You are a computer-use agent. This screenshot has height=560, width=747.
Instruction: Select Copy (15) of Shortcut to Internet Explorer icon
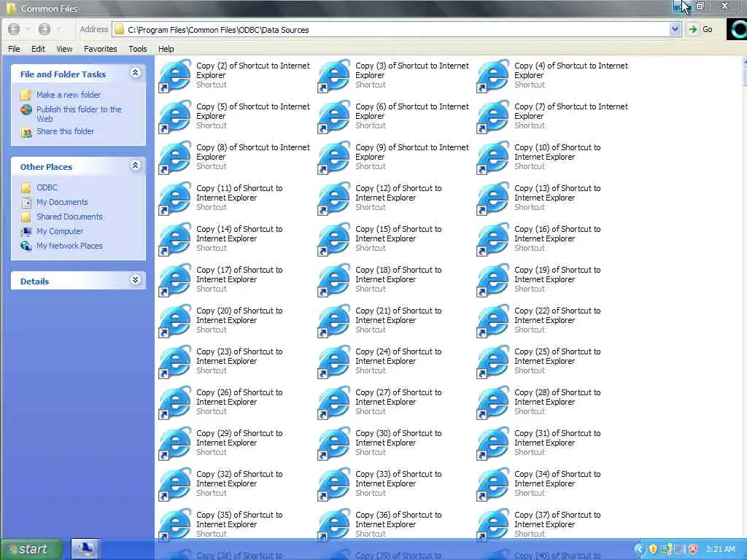click(x=334, y=239)
